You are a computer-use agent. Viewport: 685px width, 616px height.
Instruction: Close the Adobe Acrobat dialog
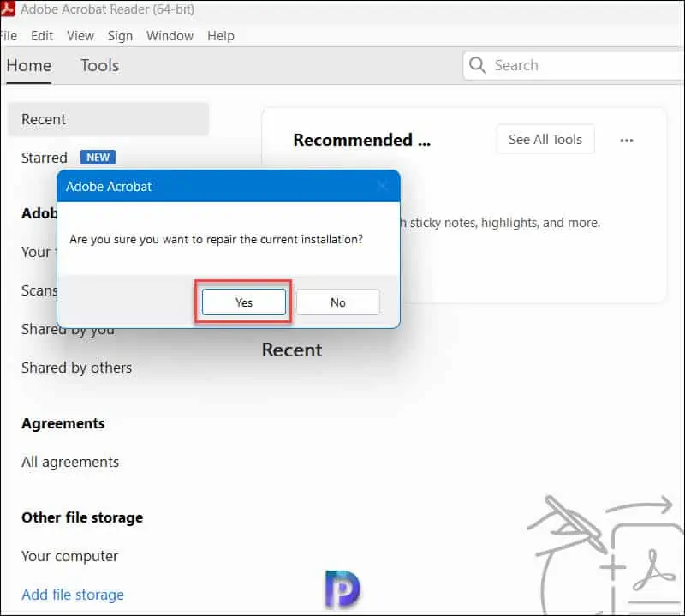coord(383,186)
